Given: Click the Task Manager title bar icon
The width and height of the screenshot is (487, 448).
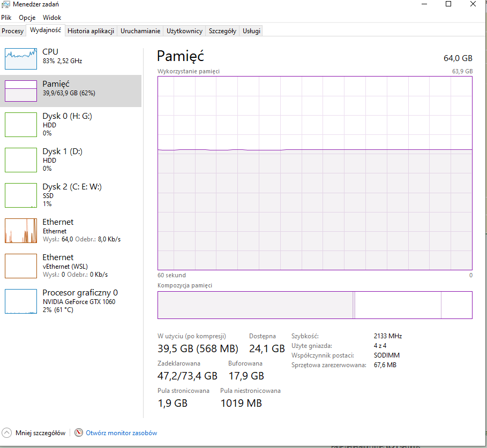Looking at the screenshot, I should tap(5, 4).
